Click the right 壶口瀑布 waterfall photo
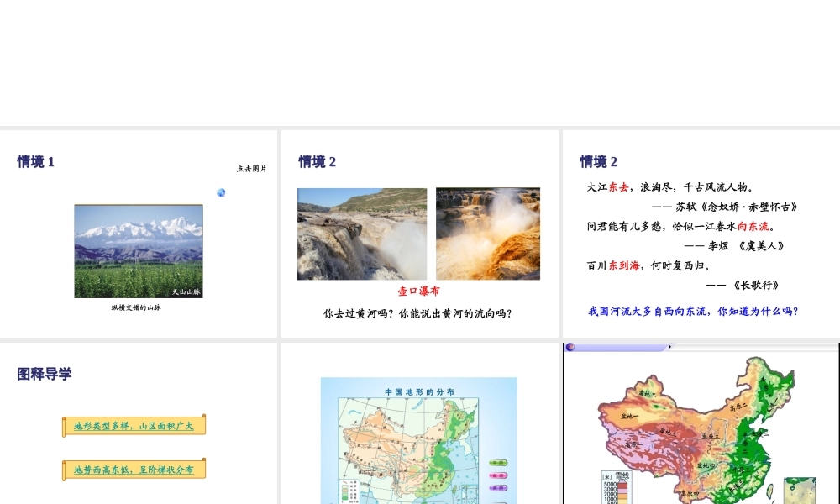 (x=488, y=234)
